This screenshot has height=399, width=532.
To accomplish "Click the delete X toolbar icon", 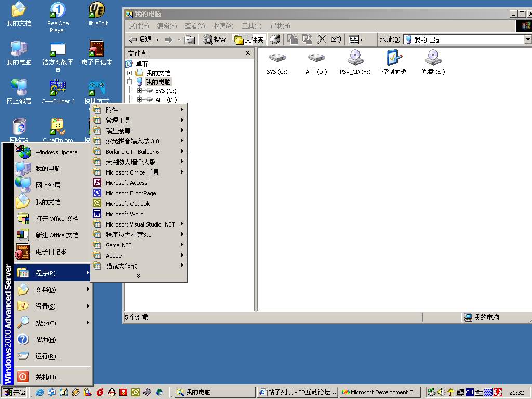I will point(321,39).
